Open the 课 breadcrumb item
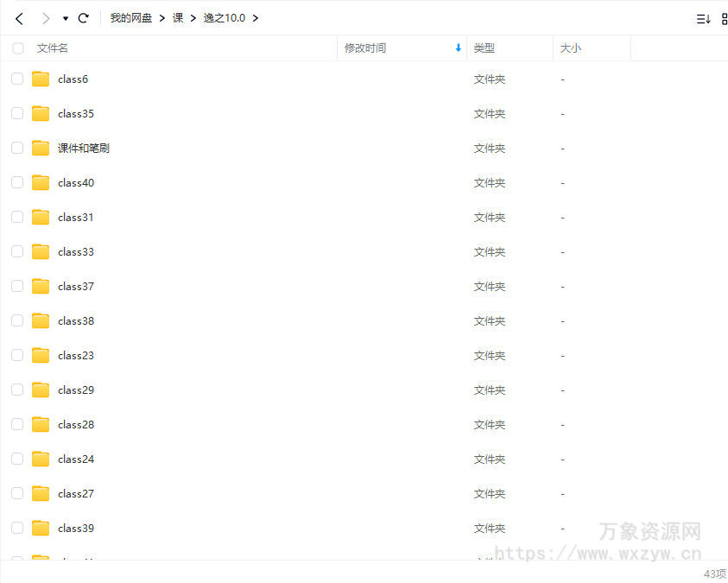This screenshot has width=728, height=583. 176,17
